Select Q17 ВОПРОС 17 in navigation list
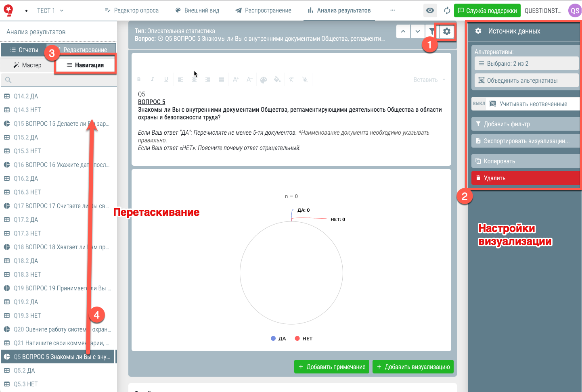582x392 pixels. pyautogui.click(x=58, y=206)
